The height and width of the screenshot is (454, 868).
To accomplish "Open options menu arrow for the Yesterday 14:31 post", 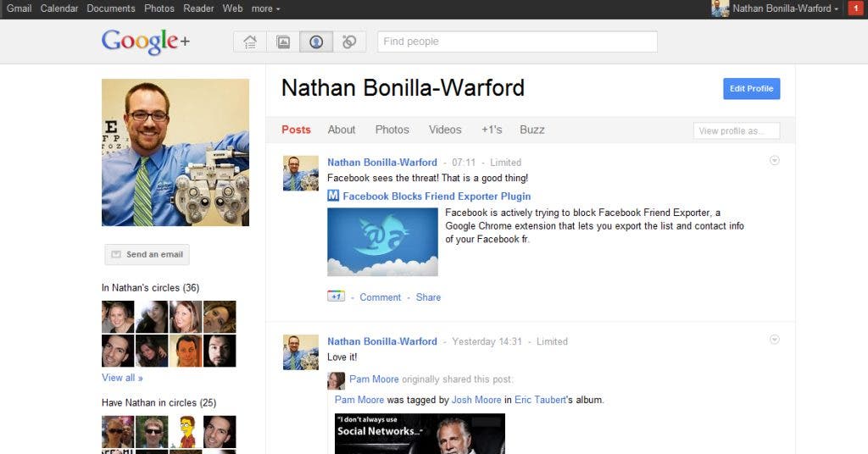I will (775, 340).
